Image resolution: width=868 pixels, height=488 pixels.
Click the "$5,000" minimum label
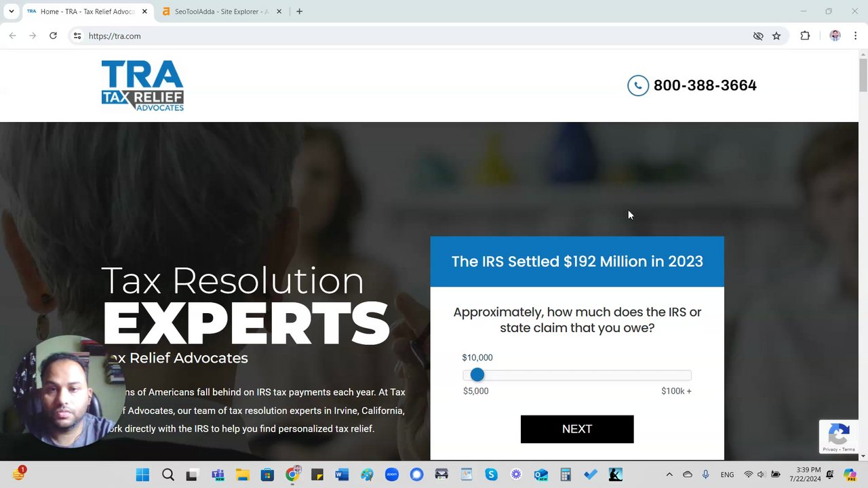(475, 391)
